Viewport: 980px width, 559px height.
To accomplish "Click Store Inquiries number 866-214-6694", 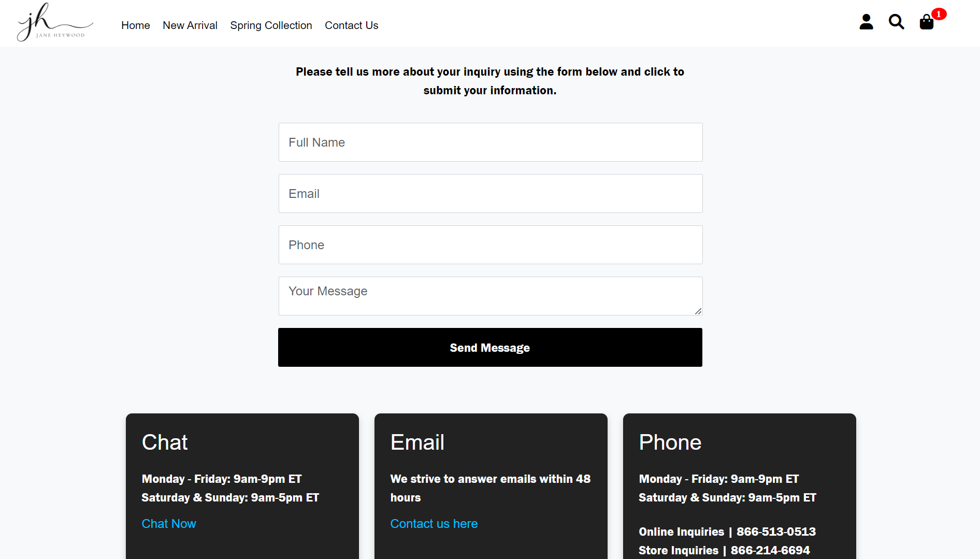I will (x=770, y=550).
